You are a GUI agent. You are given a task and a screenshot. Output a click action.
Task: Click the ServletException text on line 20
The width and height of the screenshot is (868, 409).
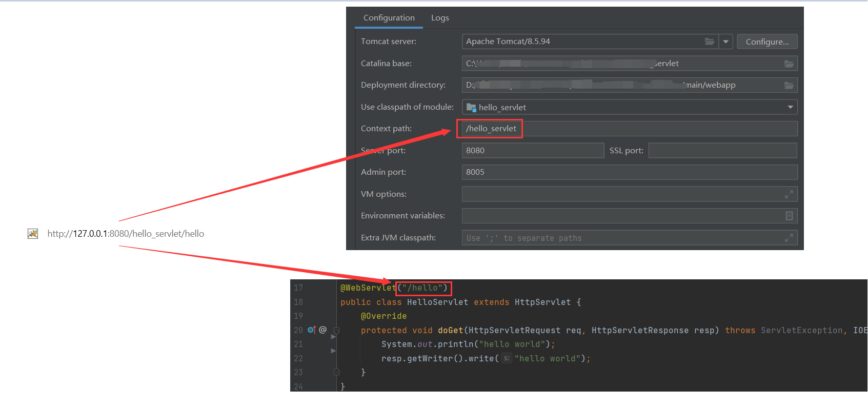801,331
